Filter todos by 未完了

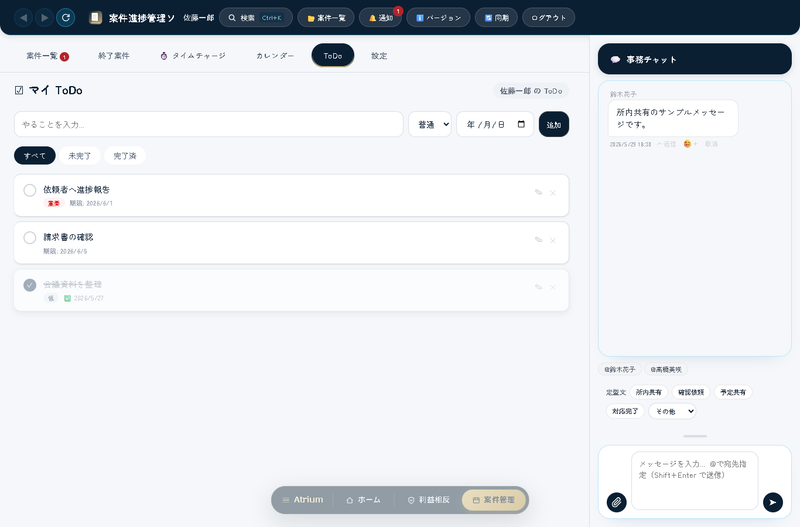(80, 156)
